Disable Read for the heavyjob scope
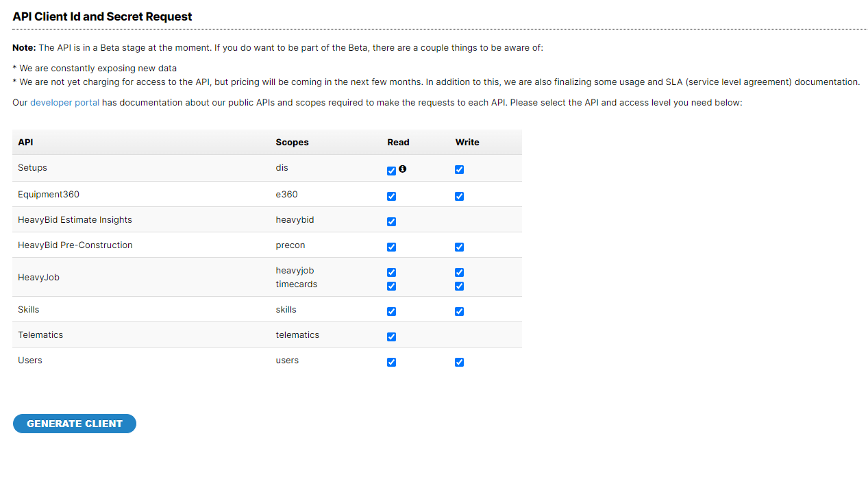Image resolution: width=868 pixels, height=499 pixels. point(391,272)
